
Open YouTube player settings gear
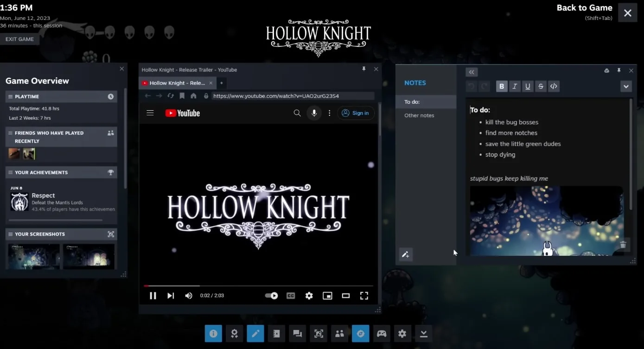coord(309,296)
